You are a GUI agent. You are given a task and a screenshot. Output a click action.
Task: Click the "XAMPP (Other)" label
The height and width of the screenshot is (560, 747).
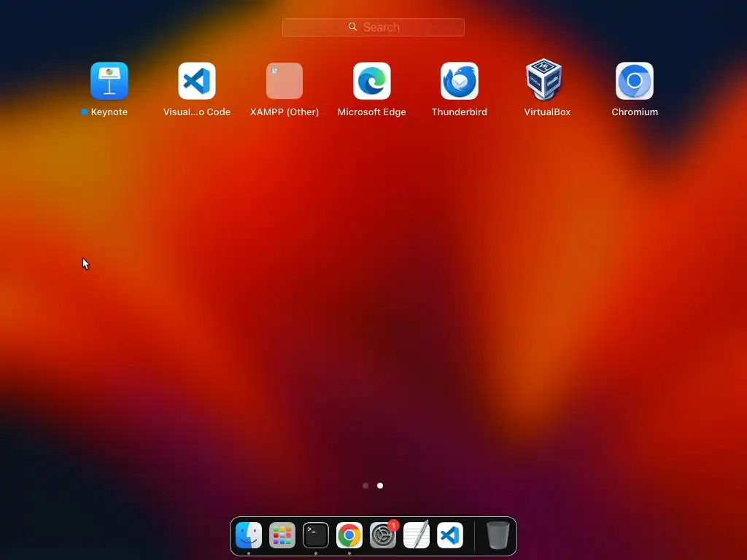pyautogui.click(x=285, y=112)
